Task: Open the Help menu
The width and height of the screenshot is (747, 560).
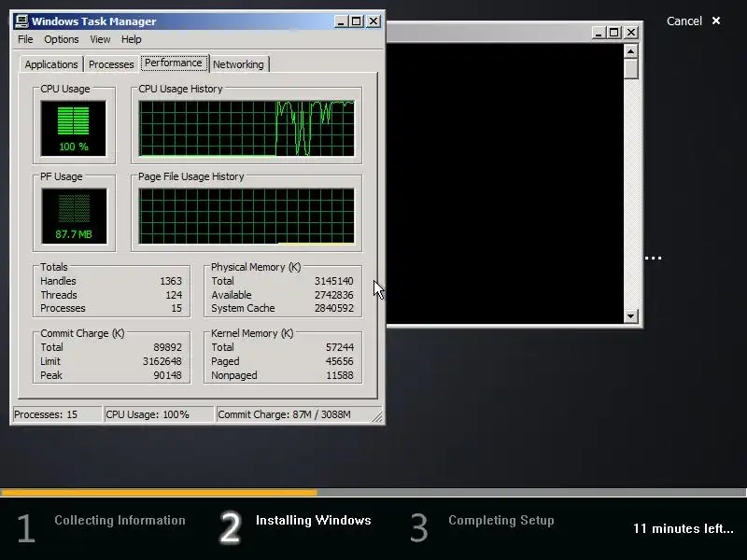Action: point(131,39)
